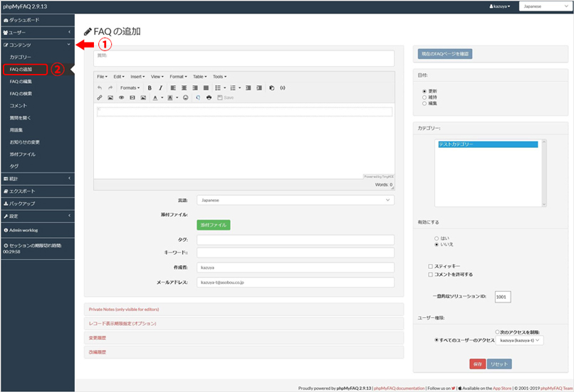Viewport: 574px width, 392px height.
Task: Select すべてのユーザーのアクセス radio button
Action: pyautogui.click(x=437, y=340)
